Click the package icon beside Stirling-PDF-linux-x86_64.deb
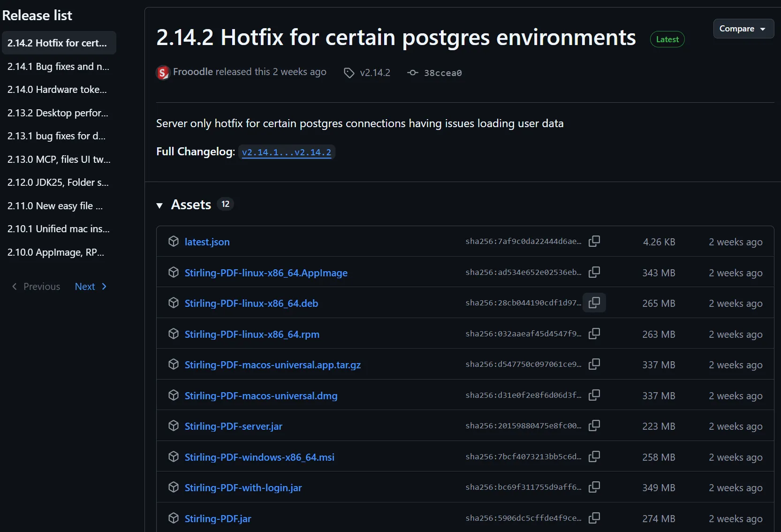781x532 pixels. [174, 303]
